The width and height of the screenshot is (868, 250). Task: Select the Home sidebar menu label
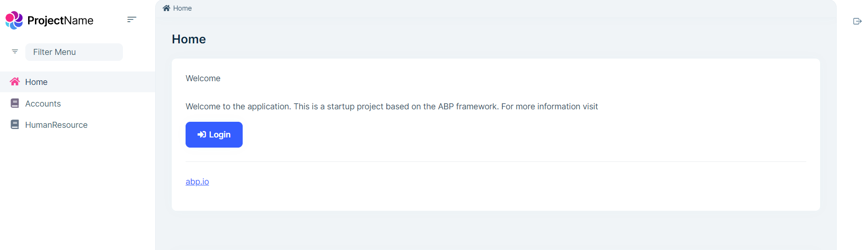click(36, 82)
